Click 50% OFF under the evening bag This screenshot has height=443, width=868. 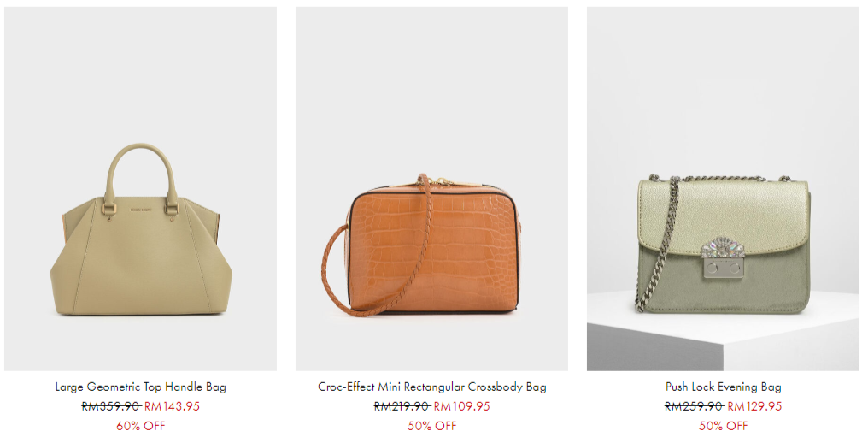tap(723, 427)
